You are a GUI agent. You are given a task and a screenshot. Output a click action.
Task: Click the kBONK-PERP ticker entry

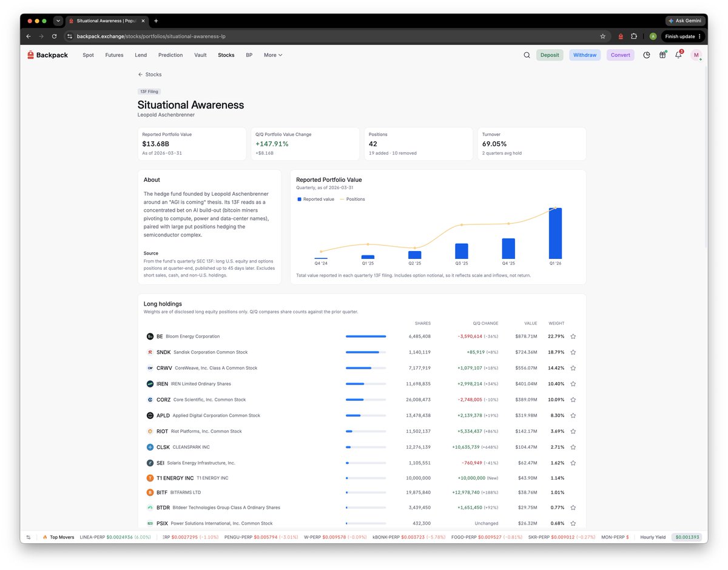click(x=408, y=537)
